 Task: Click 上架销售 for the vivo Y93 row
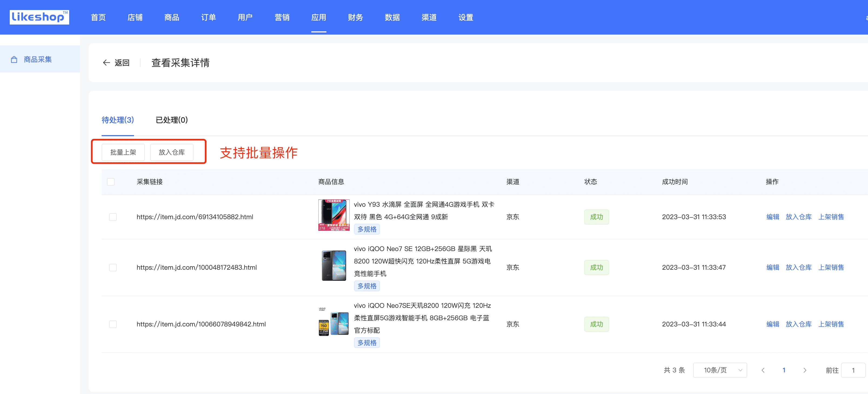click(831, 217)
